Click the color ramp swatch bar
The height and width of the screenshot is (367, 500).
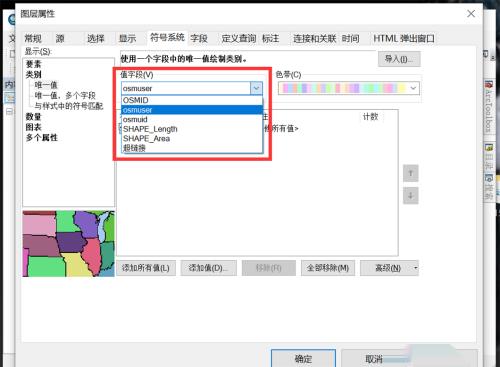[343, 88]
